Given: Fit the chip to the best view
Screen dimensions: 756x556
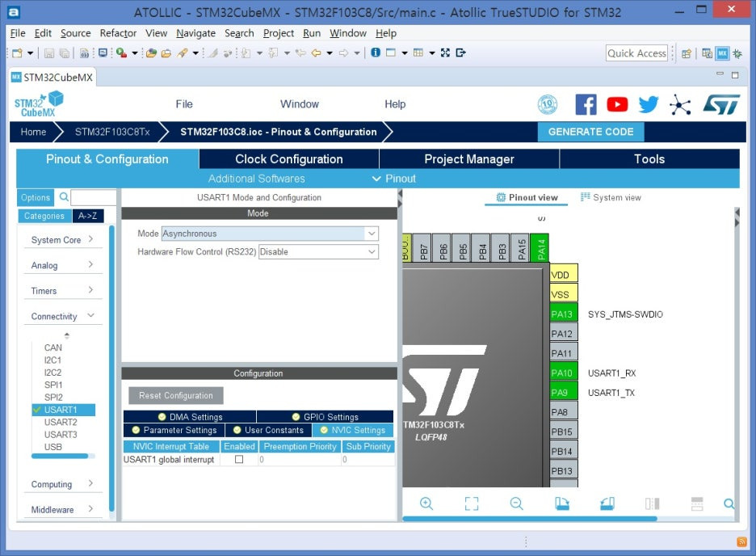Looking at the screenshot, I should [x=472, y=504].
